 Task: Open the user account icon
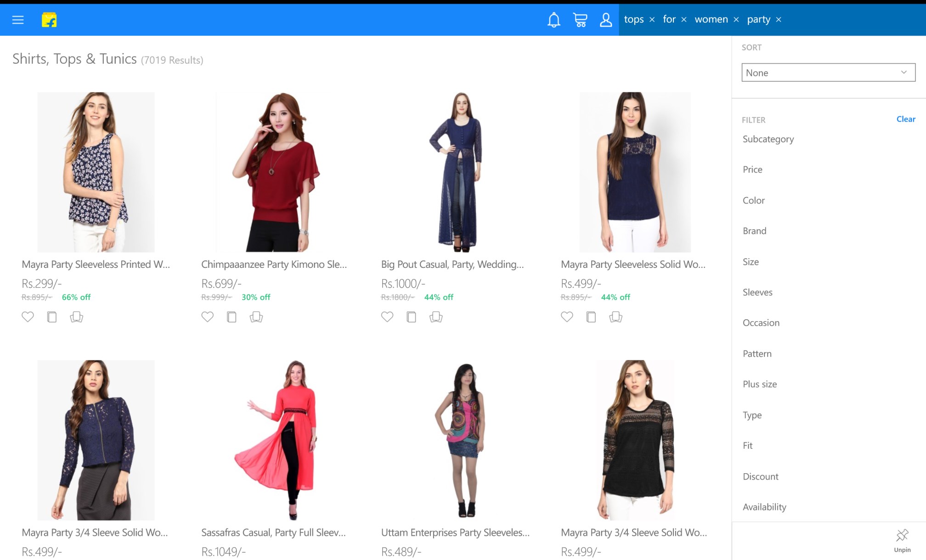pos(606,20)
